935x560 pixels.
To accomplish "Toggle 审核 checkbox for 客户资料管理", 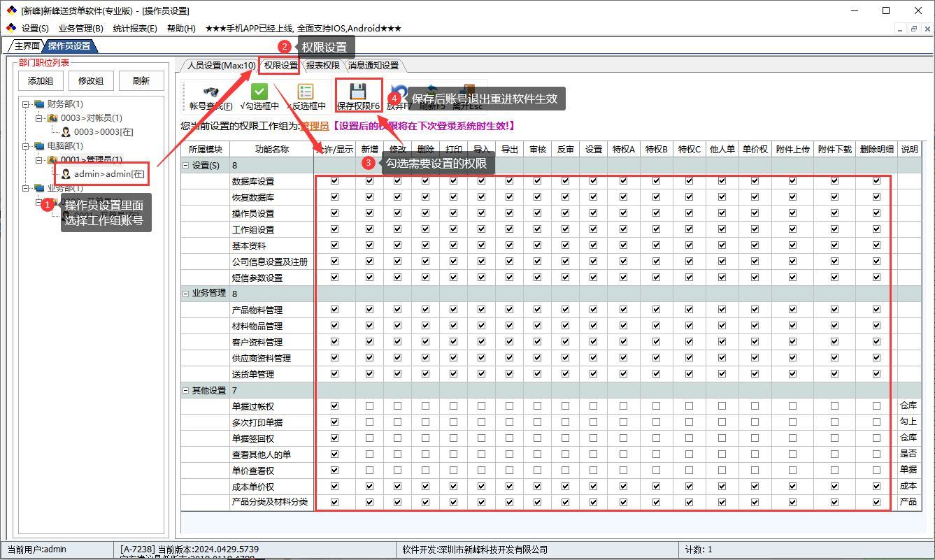I will point(537,341).
